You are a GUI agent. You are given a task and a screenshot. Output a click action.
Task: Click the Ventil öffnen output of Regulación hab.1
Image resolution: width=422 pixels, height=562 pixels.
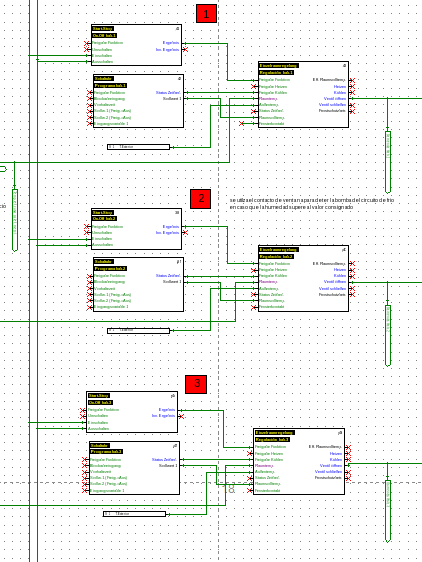(x=335, y=99)
